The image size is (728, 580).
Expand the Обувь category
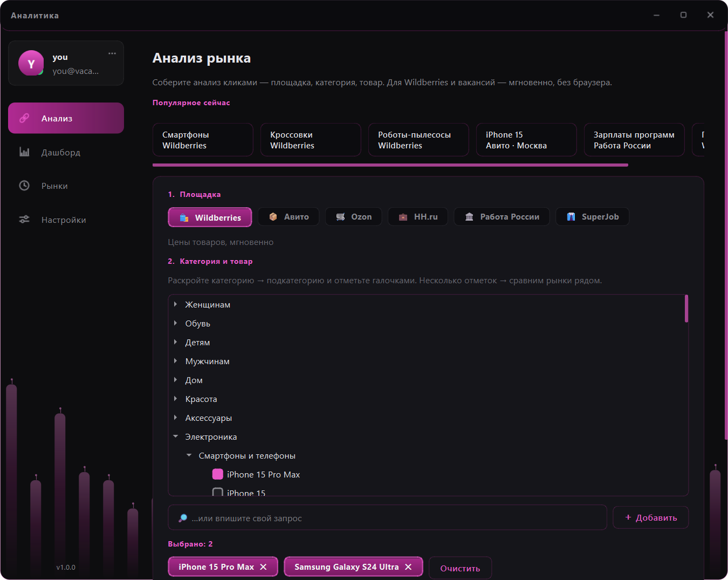[x=175, y=323]
